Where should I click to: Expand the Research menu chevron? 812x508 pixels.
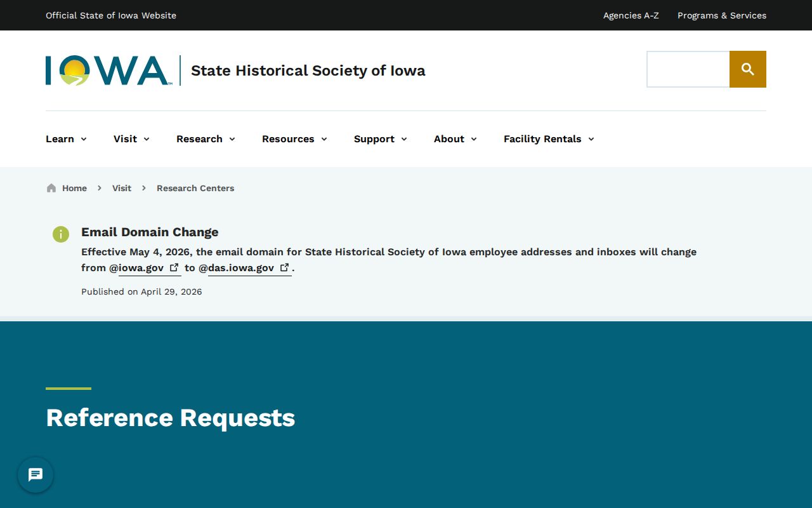(x=232, y=139)
